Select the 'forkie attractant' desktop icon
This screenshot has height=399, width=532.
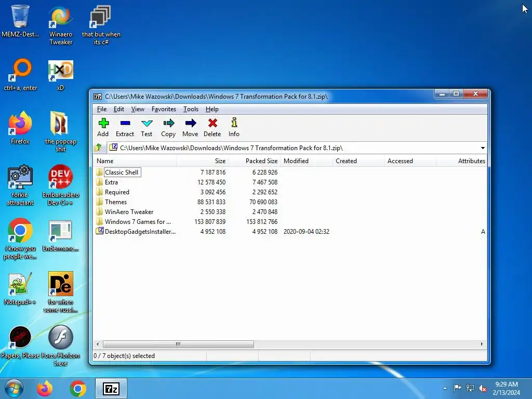pyautogui.click(x=20, y=185)
